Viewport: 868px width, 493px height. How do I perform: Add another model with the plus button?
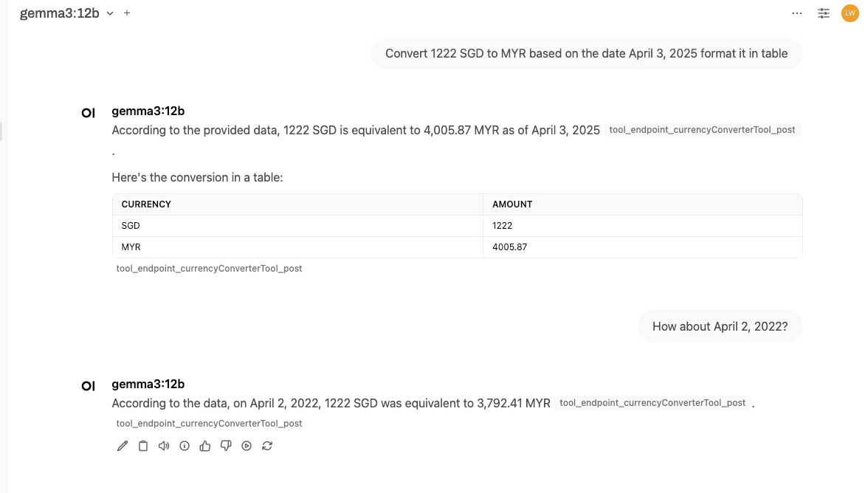tap(127, 13)
